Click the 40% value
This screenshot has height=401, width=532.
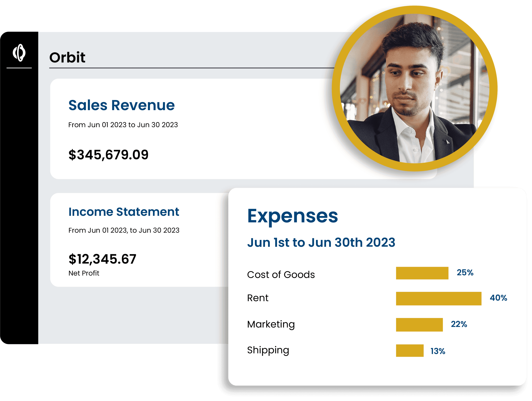[498, 298]
